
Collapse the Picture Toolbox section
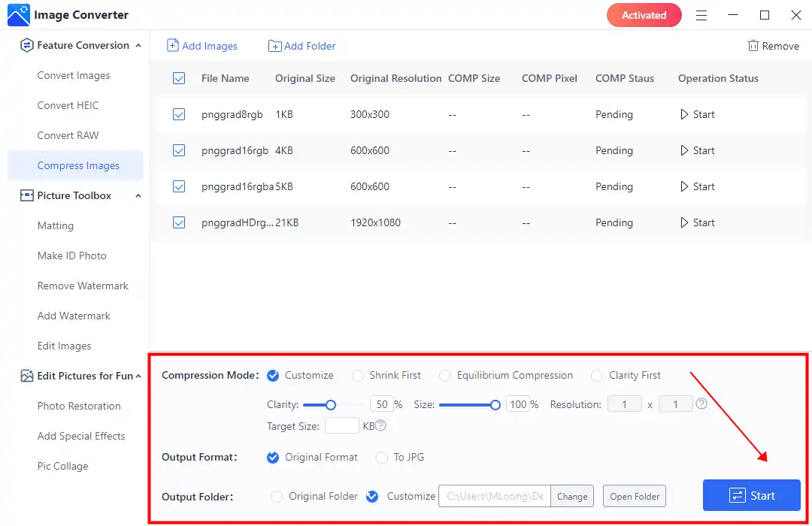pyautogui.click(x=138, y=195)
